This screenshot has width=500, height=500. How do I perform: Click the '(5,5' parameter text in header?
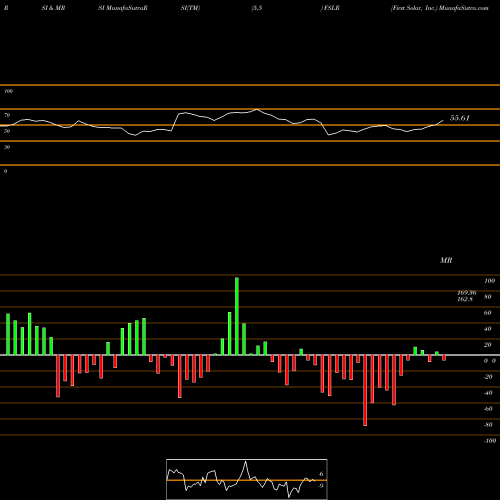pyautogui.click(x=257, y=8)
